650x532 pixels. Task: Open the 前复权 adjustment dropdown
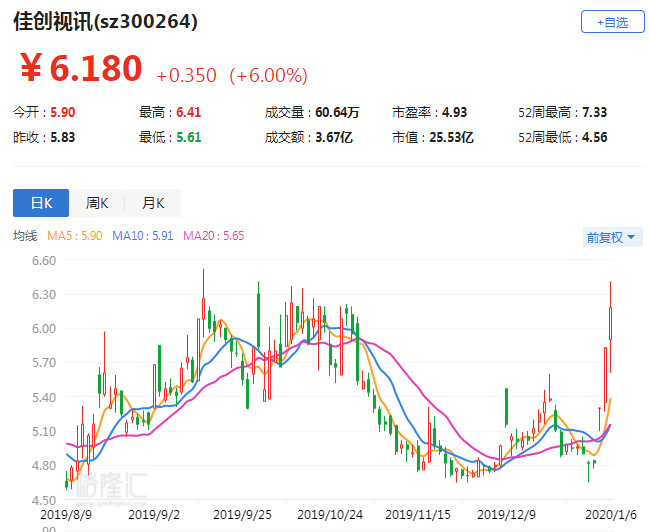[x=612, y=237]
